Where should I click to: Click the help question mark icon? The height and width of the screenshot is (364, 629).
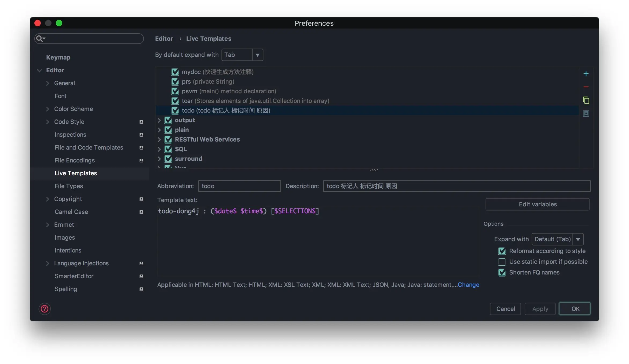point(45,309)
